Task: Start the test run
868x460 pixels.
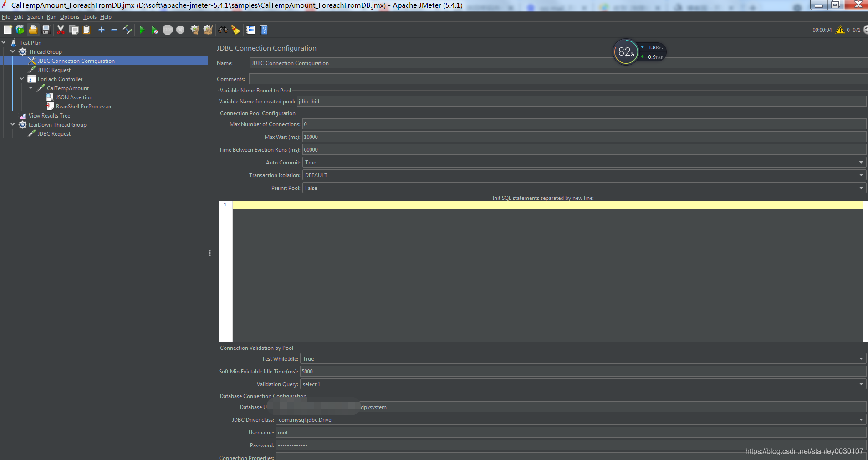Action: (143, 30)
